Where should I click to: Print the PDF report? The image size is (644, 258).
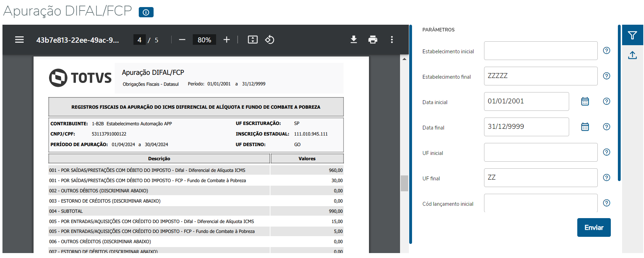click(373, 40)
